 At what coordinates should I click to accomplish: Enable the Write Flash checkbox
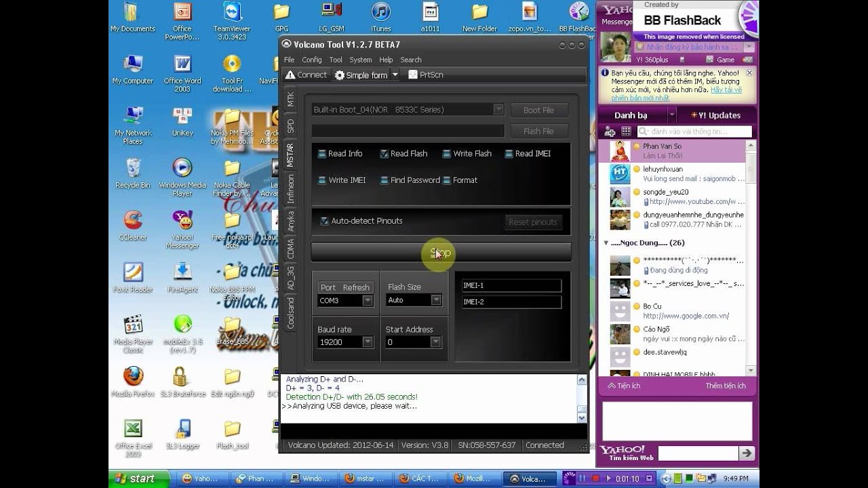coord(447,154)
